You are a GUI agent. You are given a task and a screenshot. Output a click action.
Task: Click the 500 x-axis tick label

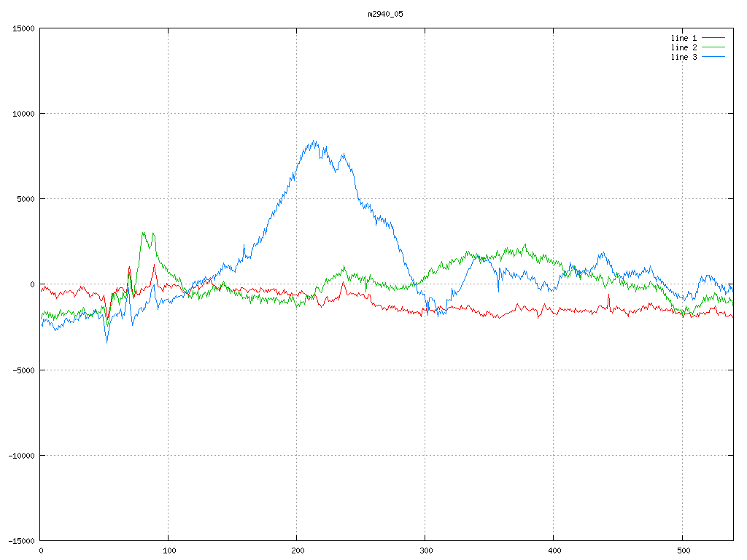(x=682, y=551)
